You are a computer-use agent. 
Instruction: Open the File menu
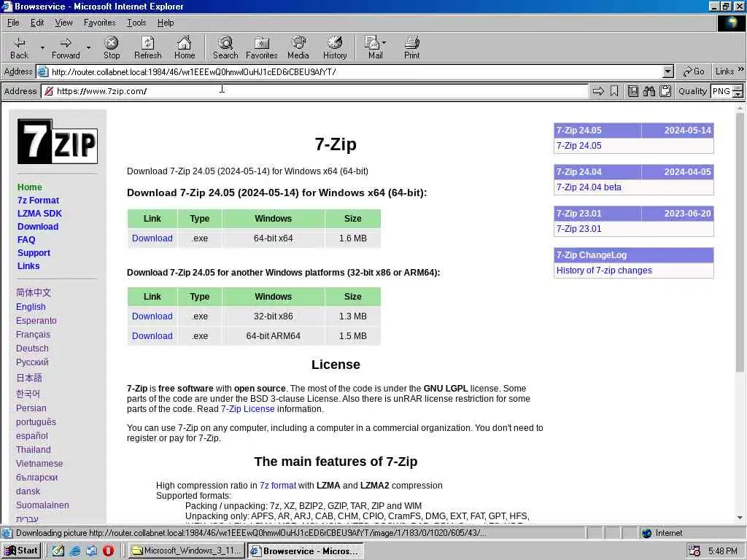click(x=13, y=23)
